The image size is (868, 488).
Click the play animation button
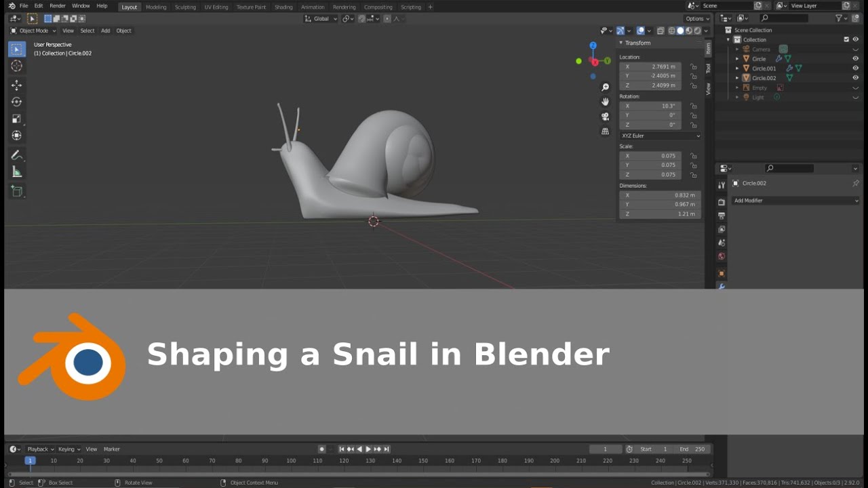pos(368,449)
